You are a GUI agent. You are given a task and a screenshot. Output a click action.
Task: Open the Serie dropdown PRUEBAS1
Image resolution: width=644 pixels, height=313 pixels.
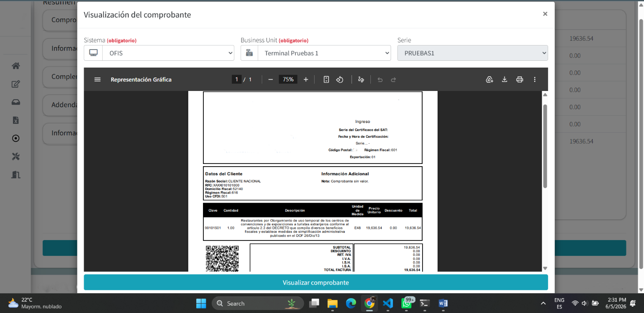pyautogui.click(x=473, y=53)
